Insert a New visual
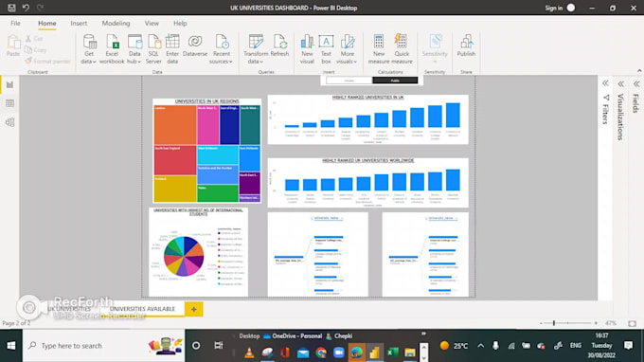The height and width of the screenshot is (362, 644). [307, 49]
